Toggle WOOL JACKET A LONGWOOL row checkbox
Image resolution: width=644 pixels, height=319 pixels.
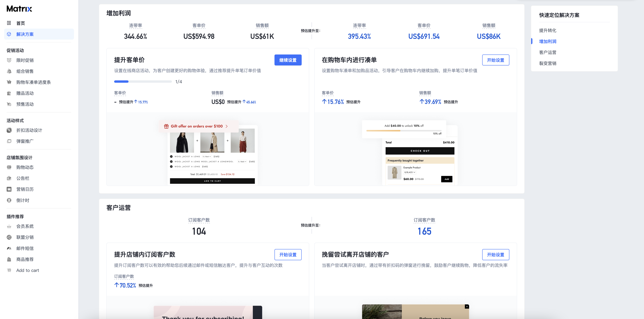pyautogui.click(x=171, y=162)
